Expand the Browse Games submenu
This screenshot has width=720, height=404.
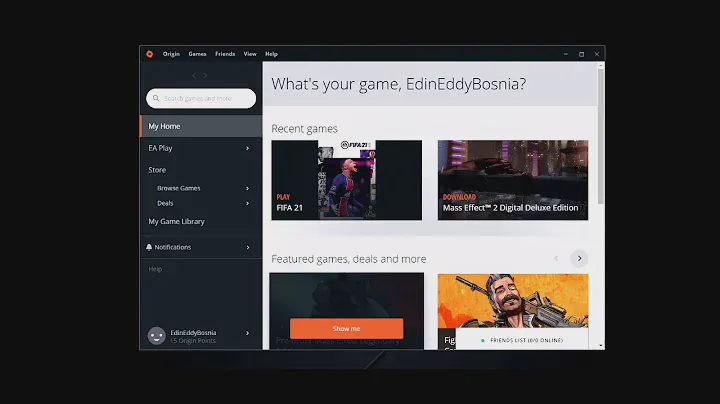click(x=247, y=188)
